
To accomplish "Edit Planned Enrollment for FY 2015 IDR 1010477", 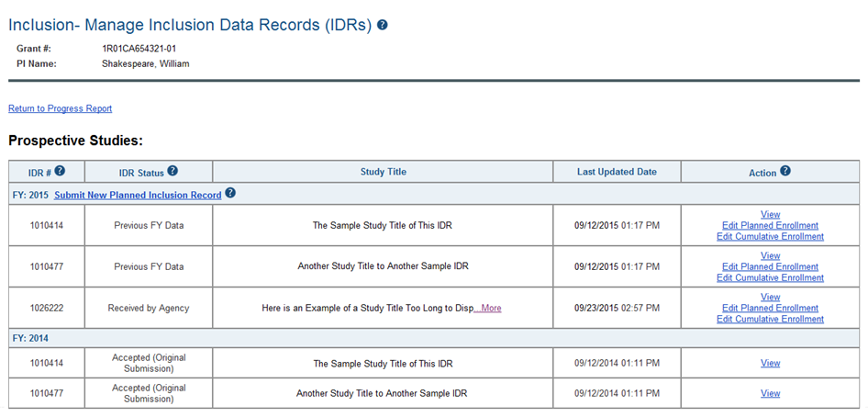I will click(x=771, y=266).
